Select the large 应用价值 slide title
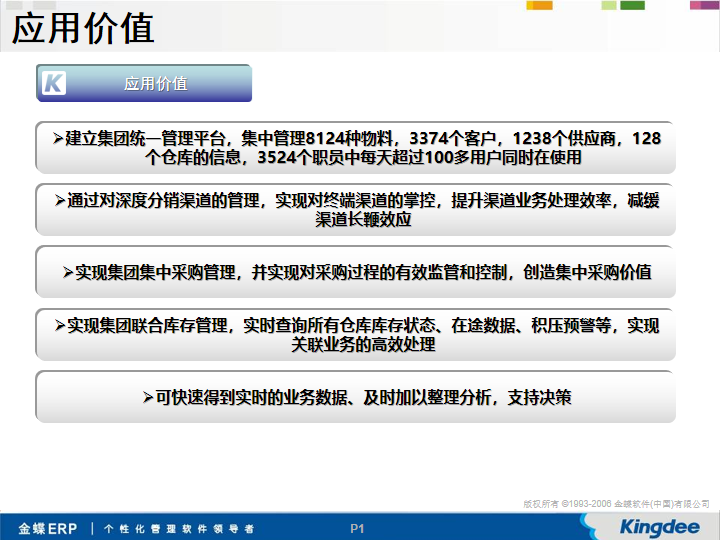The height and width of the screenshot is (540, 720). [83, 28]
